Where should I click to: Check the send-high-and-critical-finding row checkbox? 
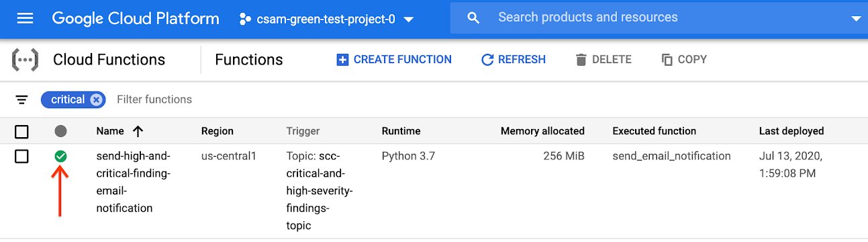21,157
